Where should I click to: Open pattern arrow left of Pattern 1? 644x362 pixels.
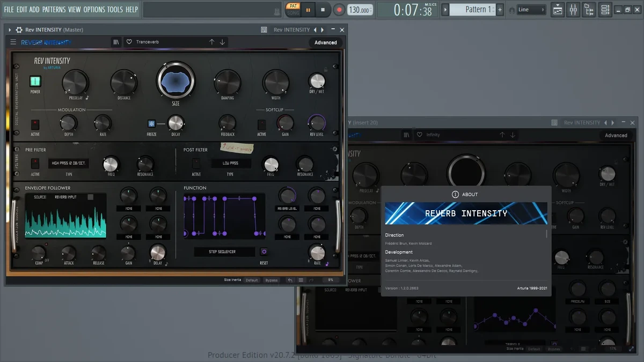pyautogui.click(x=445, y=10)
